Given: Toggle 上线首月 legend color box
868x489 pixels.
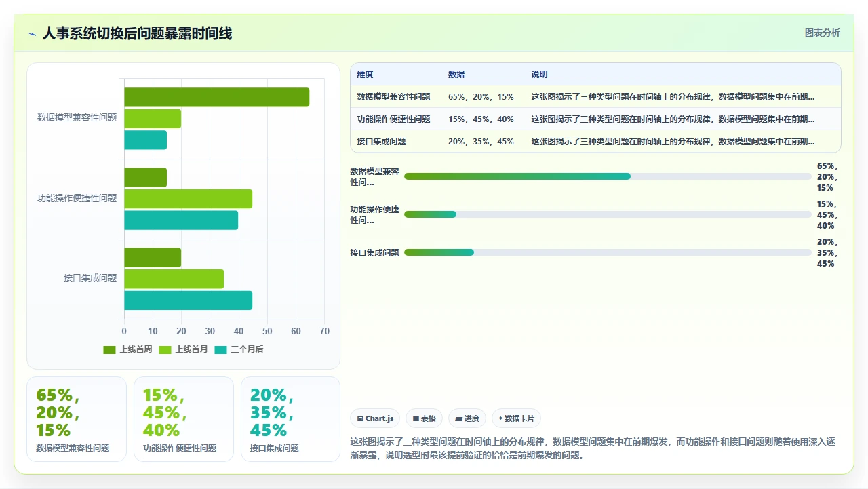Looking at the screenshot, I should pos(165,349).
